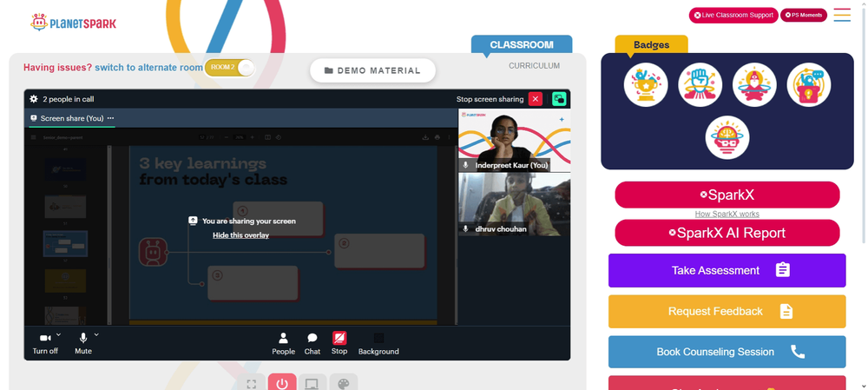Mute the microphone
This screenshot has height=390, width=868.
click(x=83, y=343)
